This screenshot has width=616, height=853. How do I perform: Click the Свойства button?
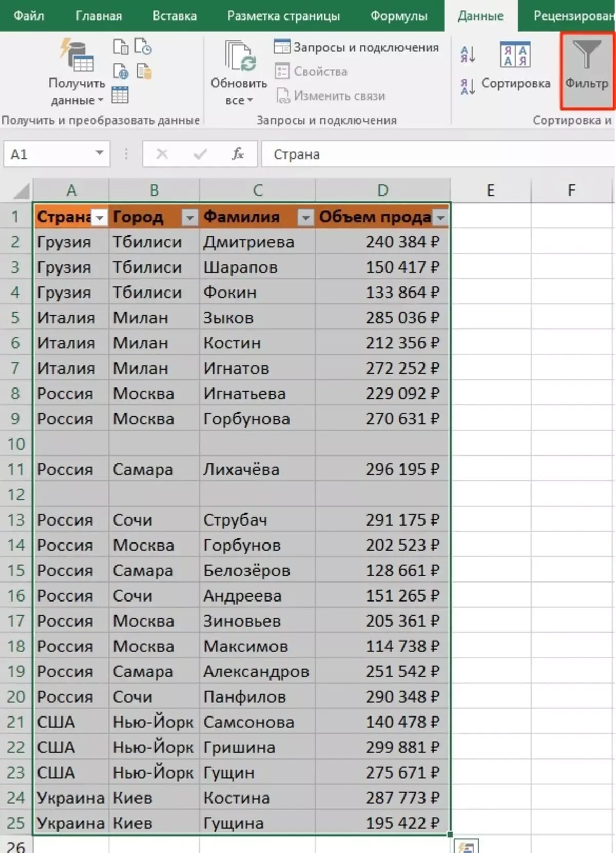(311, 71)
